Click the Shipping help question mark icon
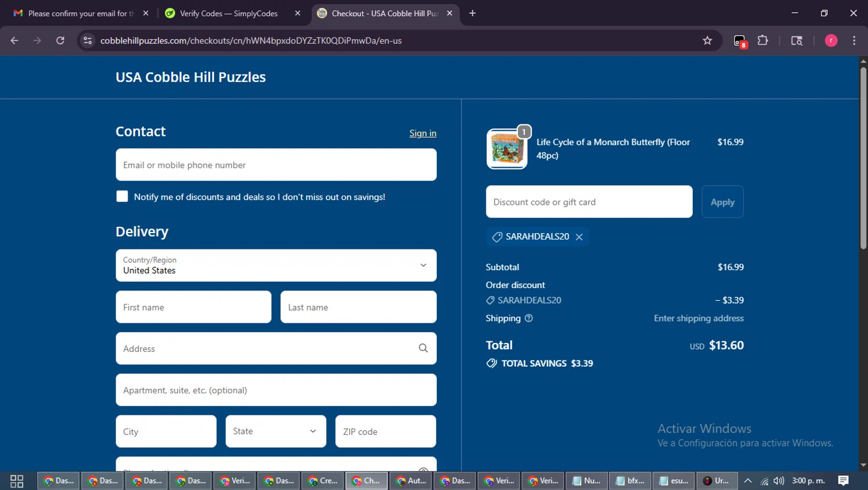 click(528, 318)
